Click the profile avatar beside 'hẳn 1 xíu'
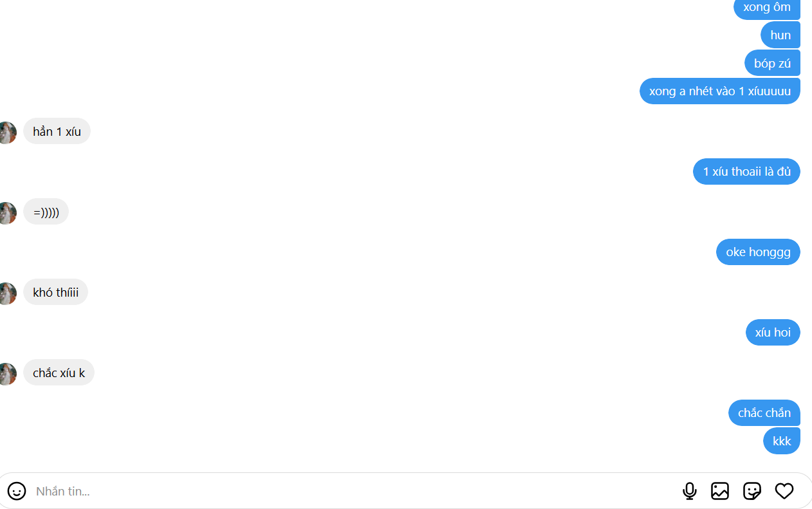812x509 pixels. click(x=6, y=133)
